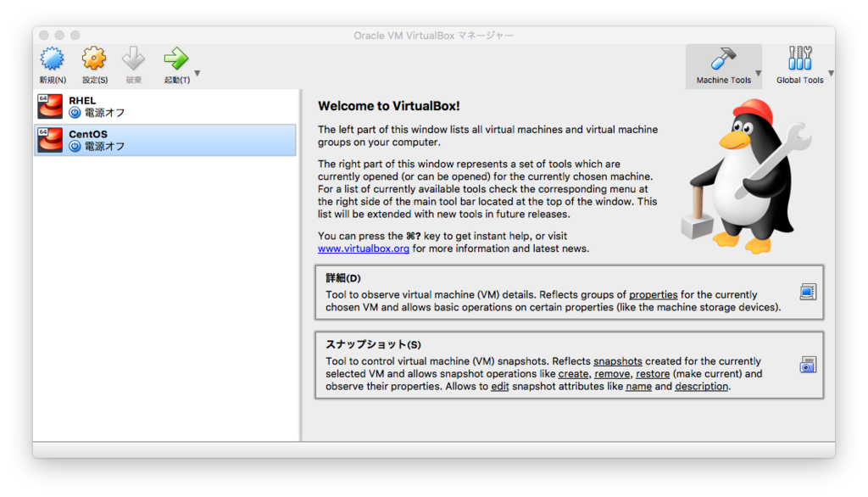This screenshot has height=497, width=868.
Task: Click the Discard (破棄) arrow icon
Action: pyautogui.click(x=133, y=59)
